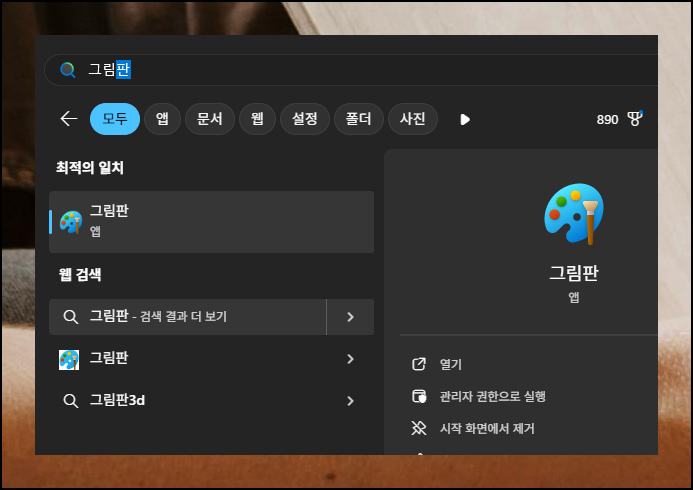Screen dimensions: 693x490
Task: Select the 문서 filter tab
Action: coord(209,119)
